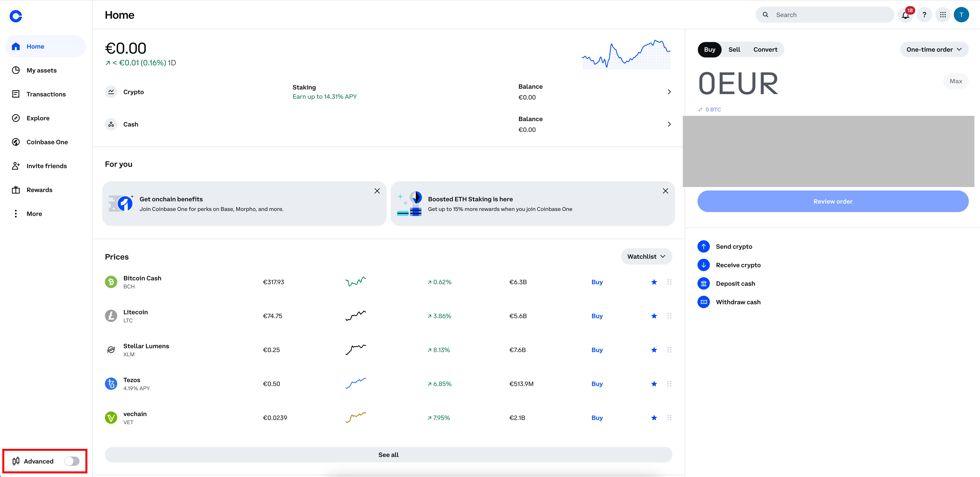Image resolution: width=980 pixels, height=477 pixels.
Task: Click the vechain coin icon
Action: tap(111, 418)
